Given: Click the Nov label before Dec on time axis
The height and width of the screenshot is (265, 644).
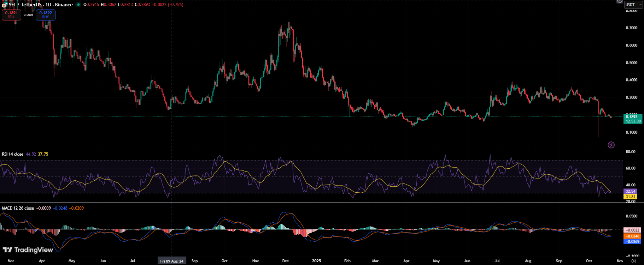Looking at the screenshot, I should coord(256,261).
